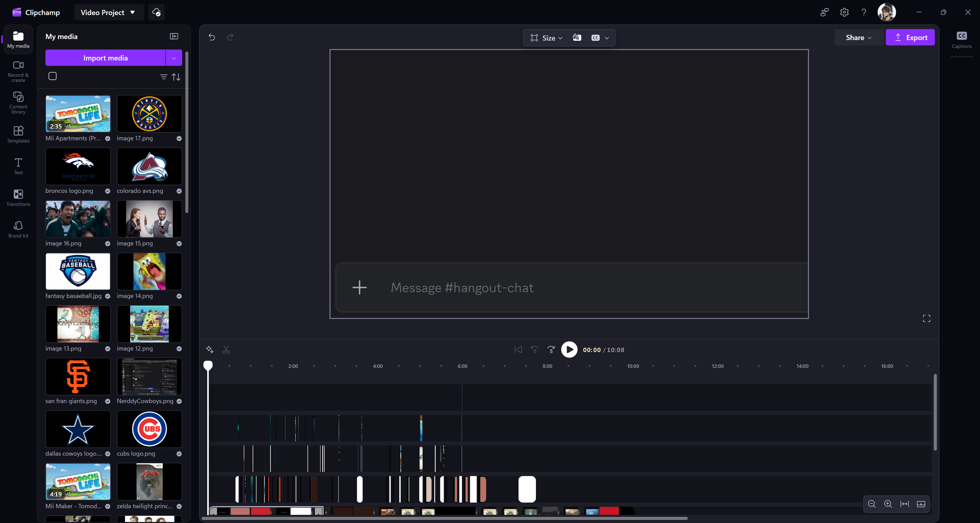Check the cloud sync status icon
Screen dimensions: 980x523
pyautogui.click(x=156, y=12)
